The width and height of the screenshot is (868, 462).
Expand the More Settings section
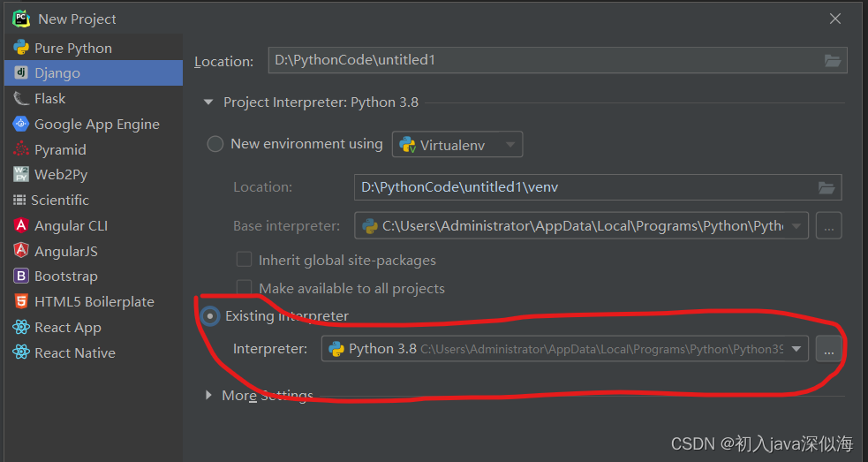pos(208,396)
